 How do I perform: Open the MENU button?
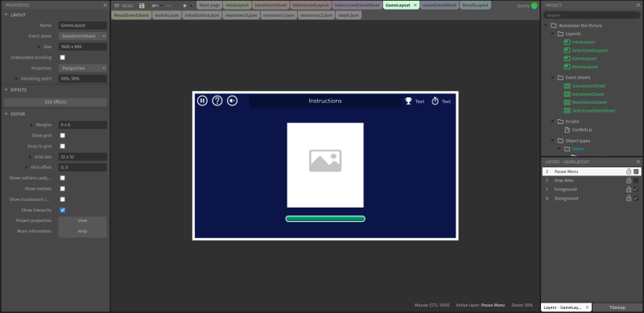(x=123, y=6)
